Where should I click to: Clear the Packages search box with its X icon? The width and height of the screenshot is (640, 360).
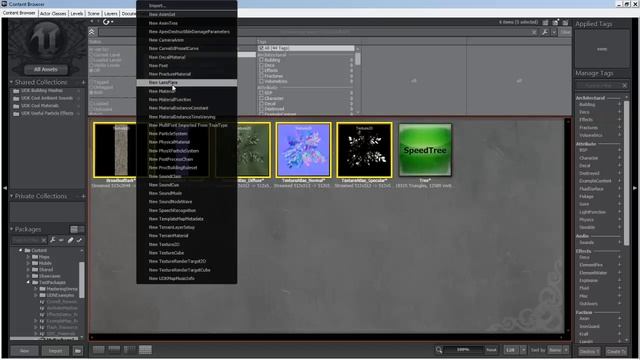tap(44, 240)
